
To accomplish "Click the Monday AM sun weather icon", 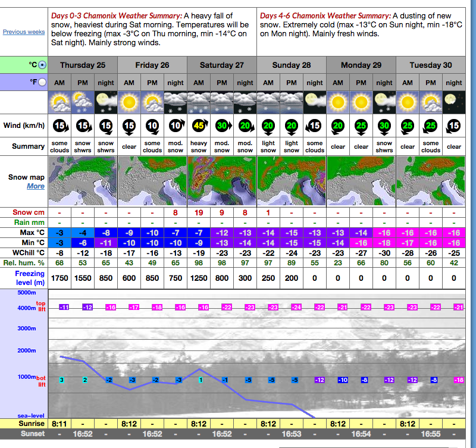I will point(338,102).
